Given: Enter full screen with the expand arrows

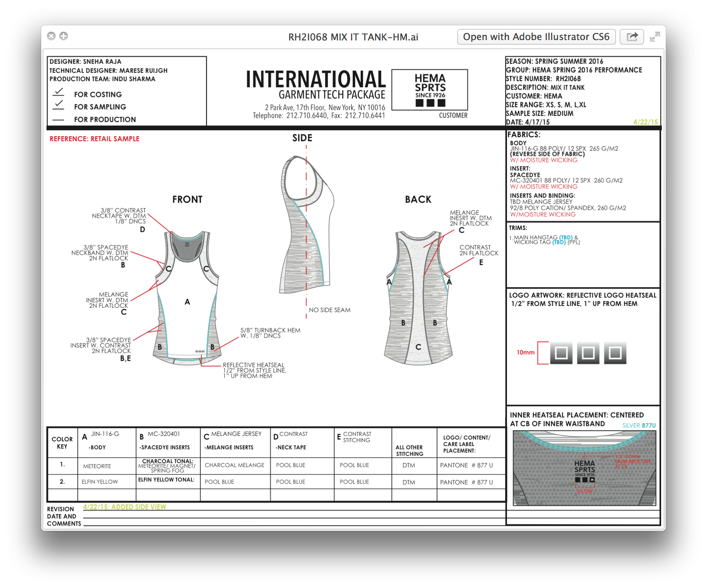Looking at the screenshot, I should [x=655, y=37].
